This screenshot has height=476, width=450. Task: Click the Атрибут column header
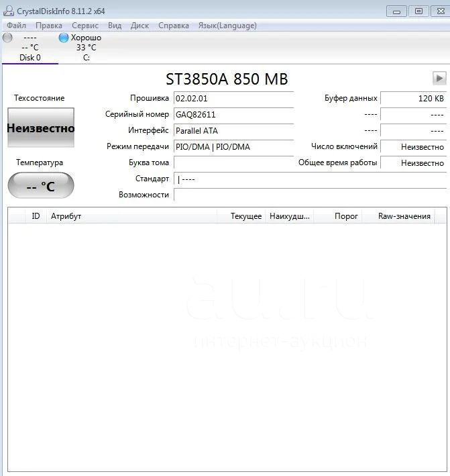pos(131,216)
